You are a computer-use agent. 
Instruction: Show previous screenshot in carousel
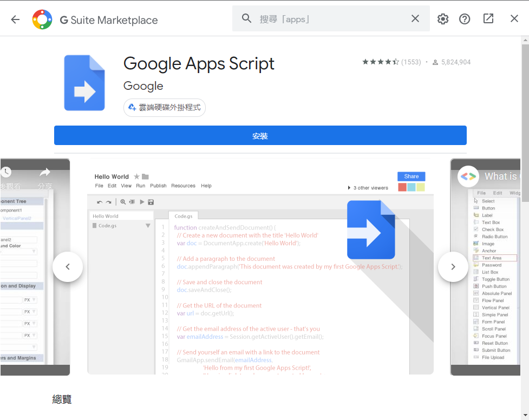68,267
